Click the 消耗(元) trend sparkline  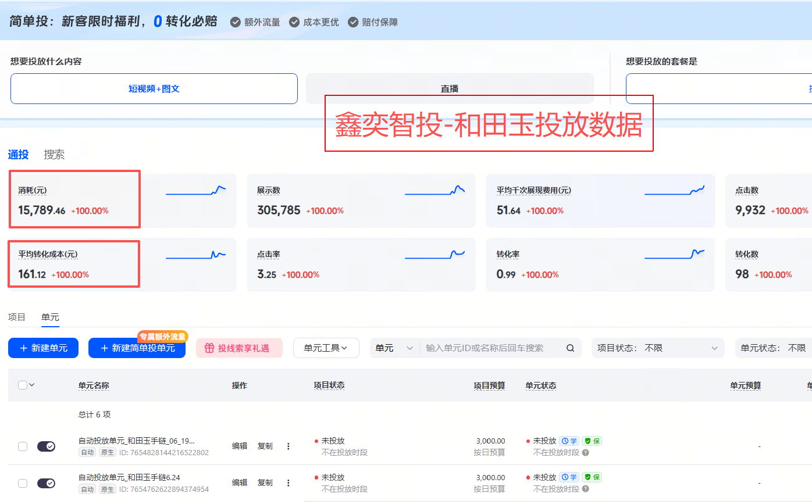click(195, 191)
